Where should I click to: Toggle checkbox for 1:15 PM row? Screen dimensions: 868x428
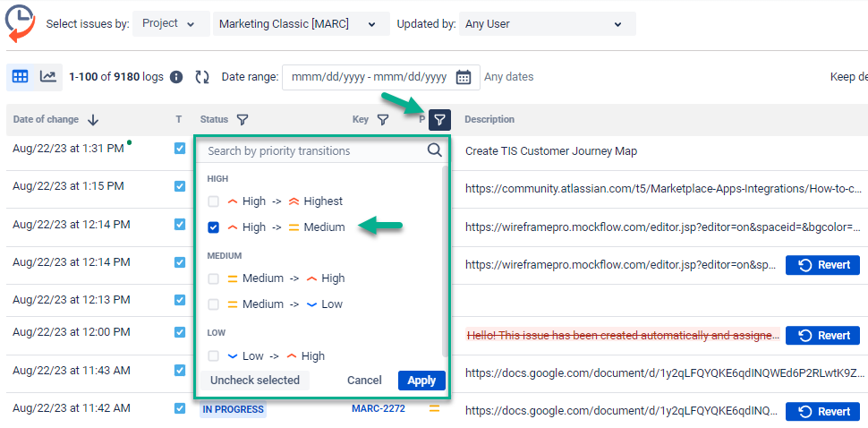click(179, 186)
